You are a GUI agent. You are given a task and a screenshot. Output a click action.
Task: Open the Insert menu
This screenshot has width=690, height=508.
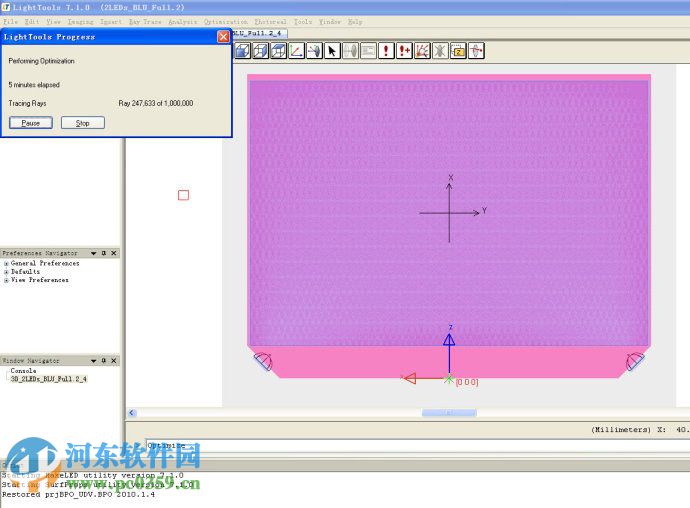110,22
